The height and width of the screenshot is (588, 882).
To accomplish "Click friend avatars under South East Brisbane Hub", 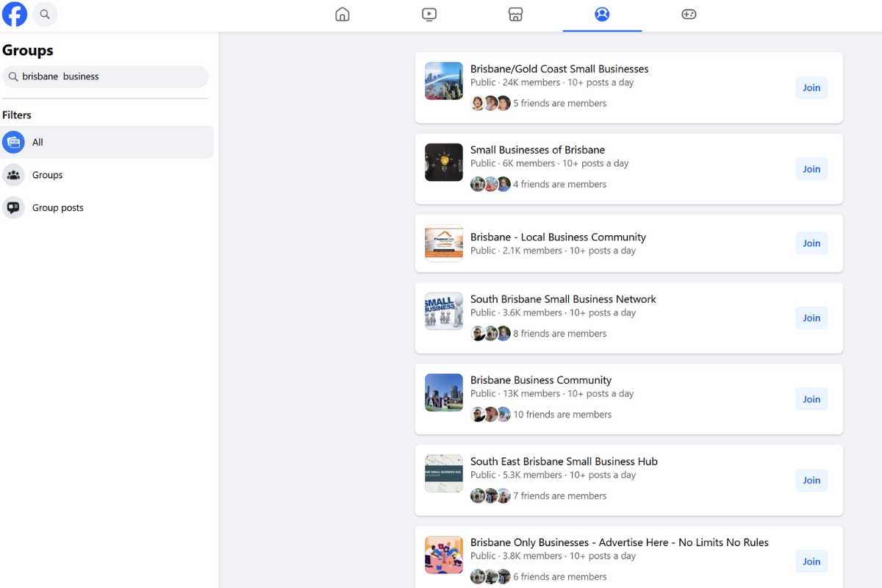I will (490, 496).
